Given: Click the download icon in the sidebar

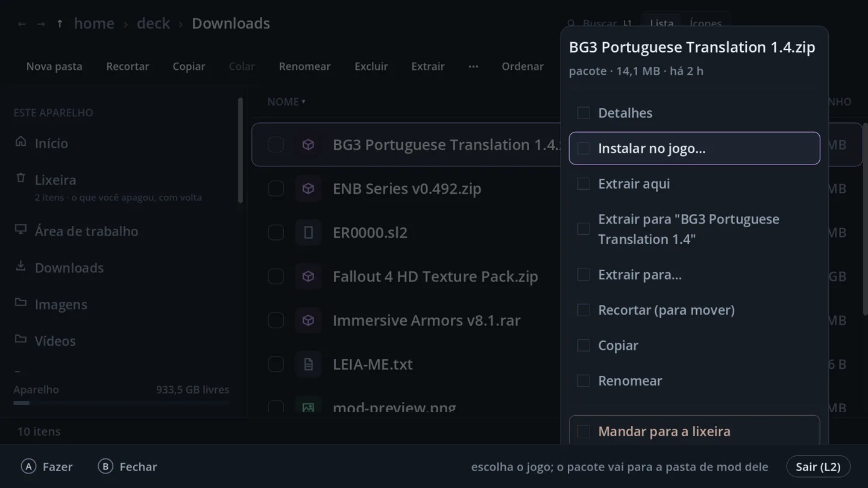Looking at the screenshot, I should pos(21,266).
